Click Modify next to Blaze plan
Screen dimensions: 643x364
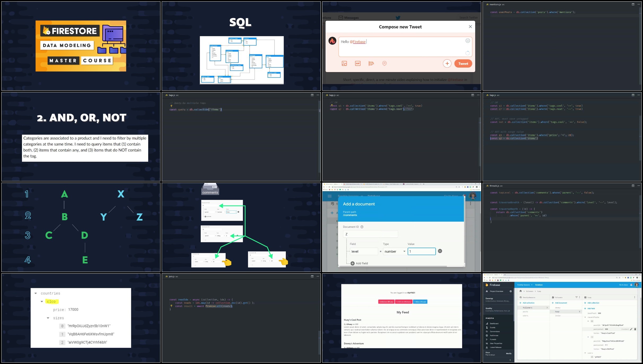point(509,353)
